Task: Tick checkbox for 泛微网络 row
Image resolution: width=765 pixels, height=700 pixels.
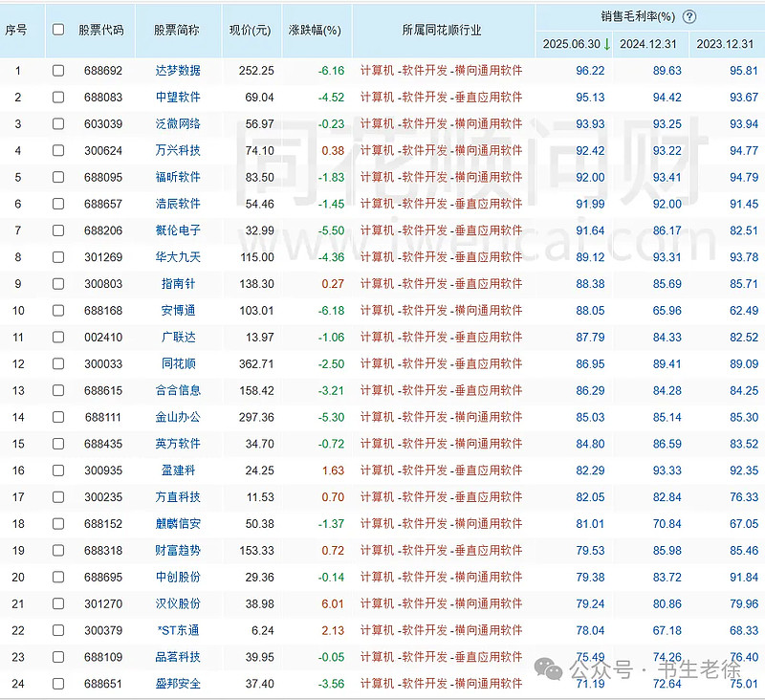Action: pyautogui.click(x=58, y=124)
